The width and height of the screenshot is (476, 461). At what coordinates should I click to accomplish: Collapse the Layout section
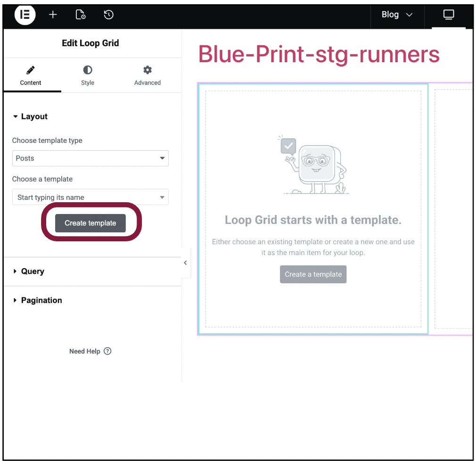[x=30, y=116]
